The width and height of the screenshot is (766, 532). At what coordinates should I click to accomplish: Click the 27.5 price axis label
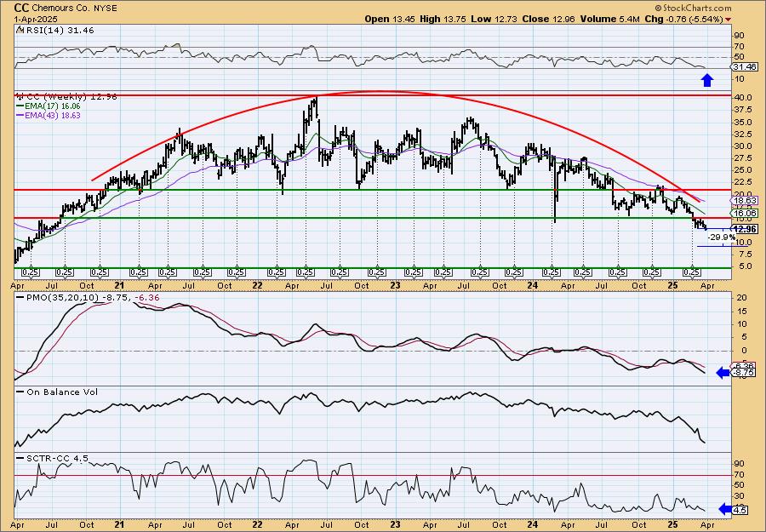(744, 158)
